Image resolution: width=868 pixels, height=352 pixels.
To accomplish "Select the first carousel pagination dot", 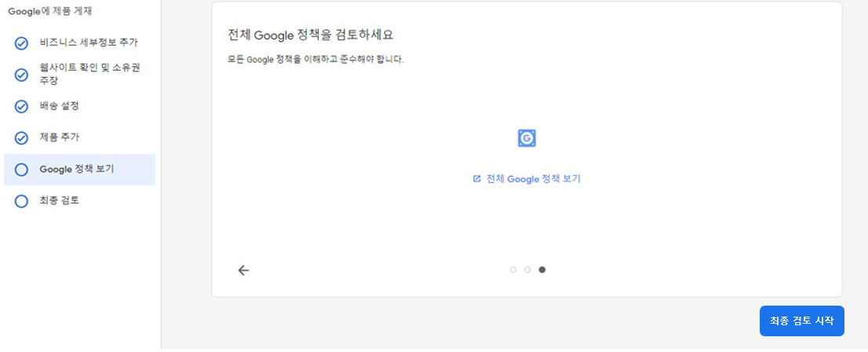I will click(x=512, y=269).
